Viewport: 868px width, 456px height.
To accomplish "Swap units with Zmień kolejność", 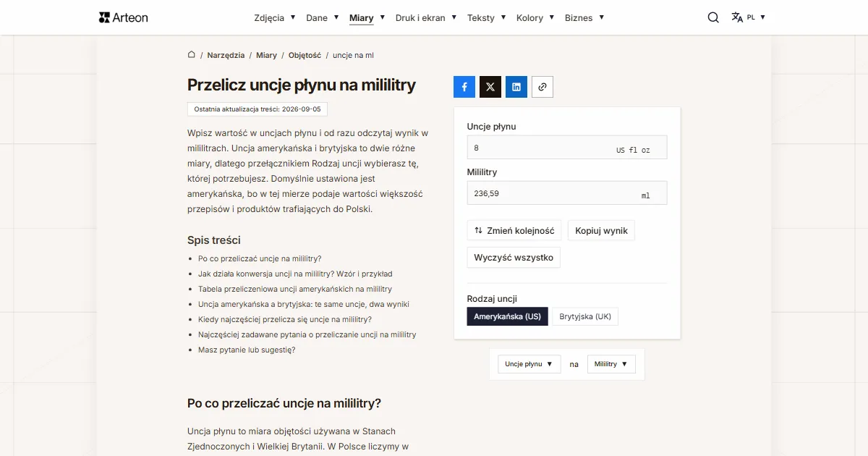I will (x=514, y=231).
